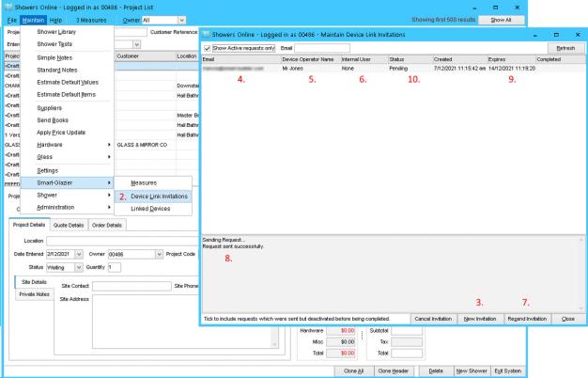Click the Exit System button

coord(508,370)
